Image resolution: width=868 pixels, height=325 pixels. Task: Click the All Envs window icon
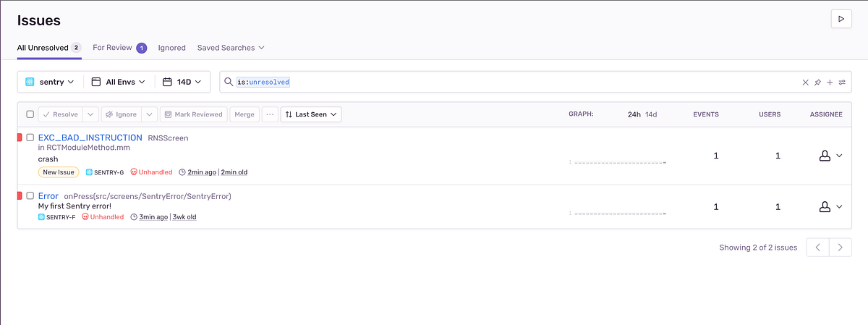point(96,83)
